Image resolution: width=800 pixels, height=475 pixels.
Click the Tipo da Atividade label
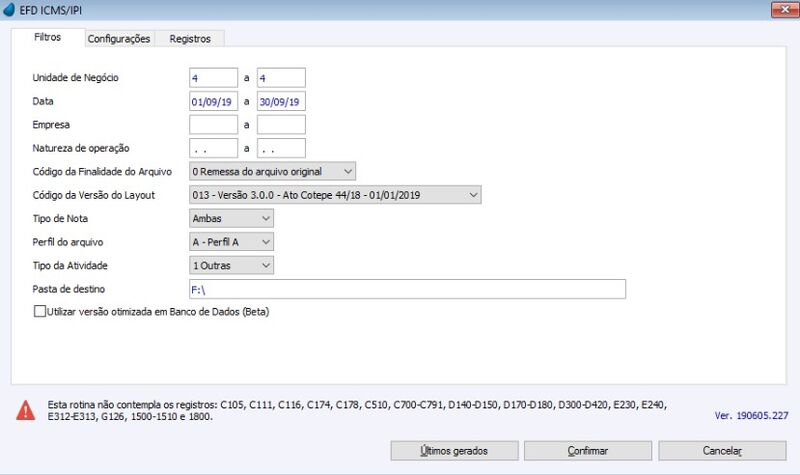pyautogui.click(x=70, y=265)
